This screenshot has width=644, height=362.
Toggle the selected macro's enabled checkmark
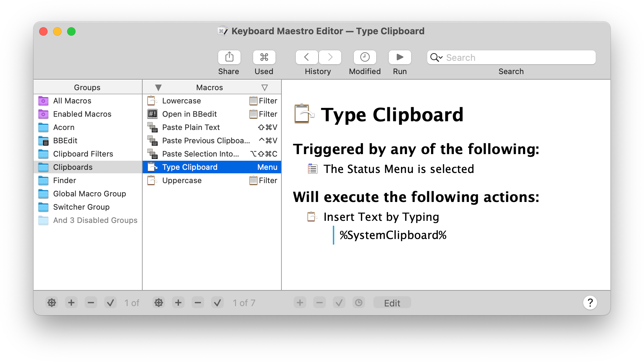click(217, 303)
